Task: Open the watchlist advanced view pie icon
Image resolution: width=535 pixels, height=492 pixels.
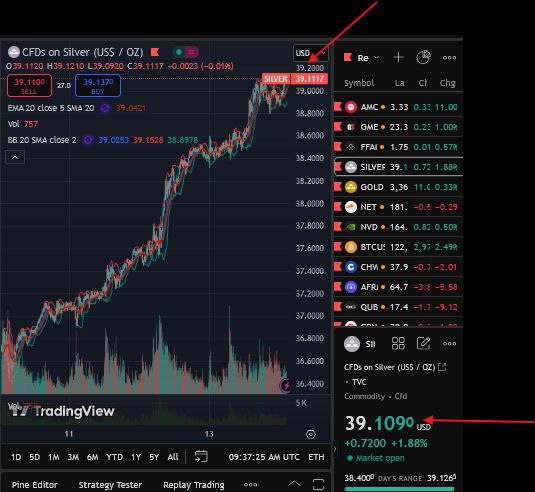Action: tap(423, 57)
